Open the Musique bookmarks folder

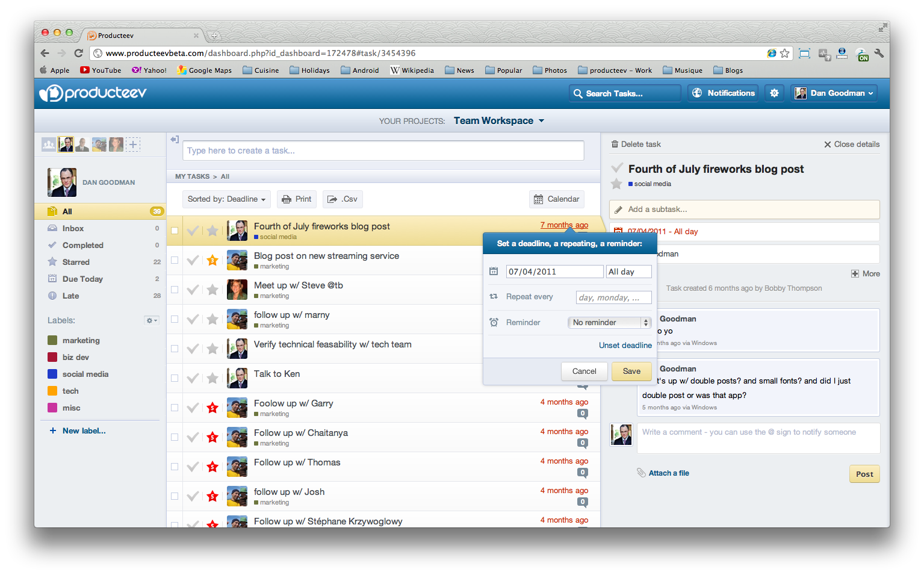click(x=683, y=70)
